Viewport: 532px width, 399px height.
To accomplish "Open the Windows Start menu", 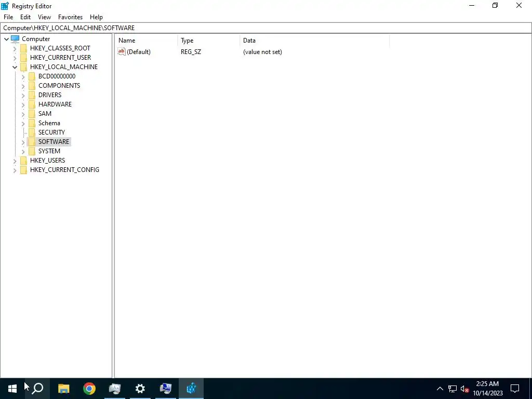I will click(x=12, y=389).
